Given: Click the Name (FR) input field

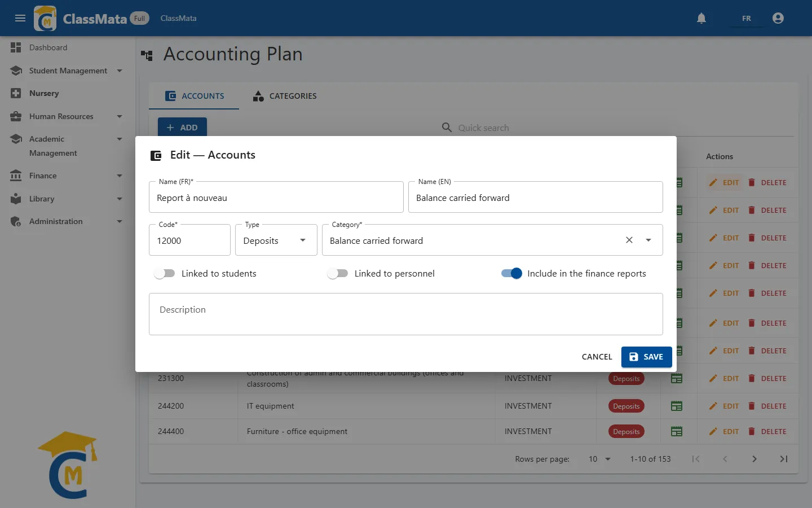Looking at the screenshot, I should [276, 197].
